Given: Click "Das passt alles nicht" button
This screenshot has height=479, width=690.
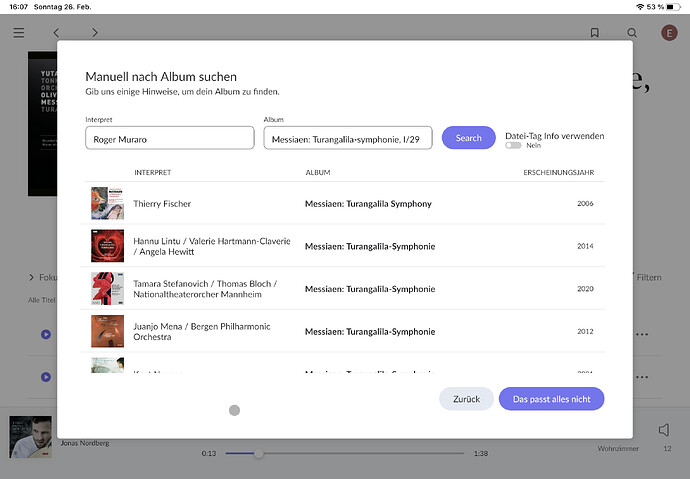Looking at the screenshot, I should [551, 399].
